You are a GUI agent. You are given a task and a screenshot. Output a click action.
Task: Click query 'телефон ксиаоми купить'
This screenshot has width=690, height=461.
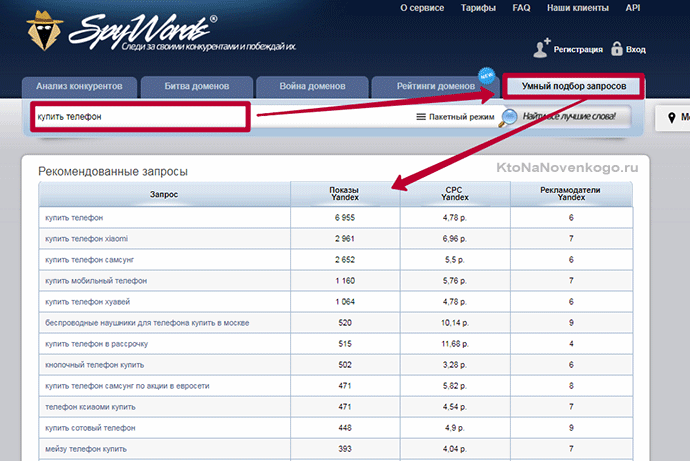coord(90,407)
